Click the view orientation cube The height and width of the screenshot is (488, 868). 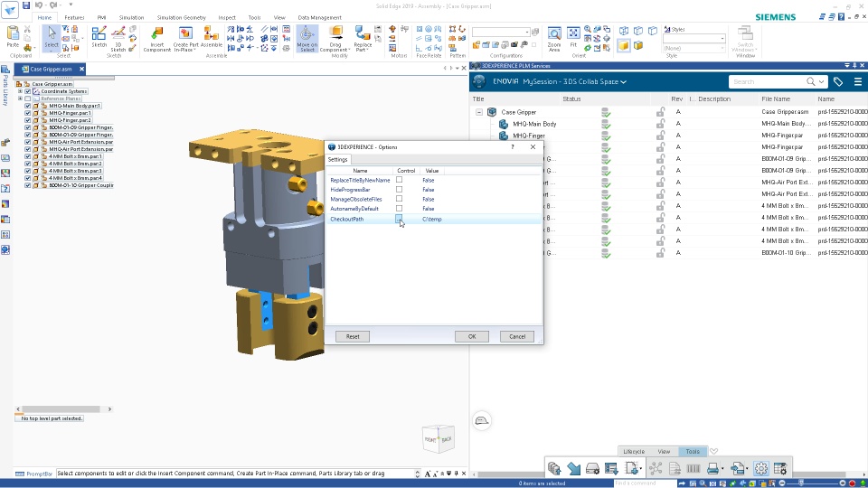click(439, 439)
